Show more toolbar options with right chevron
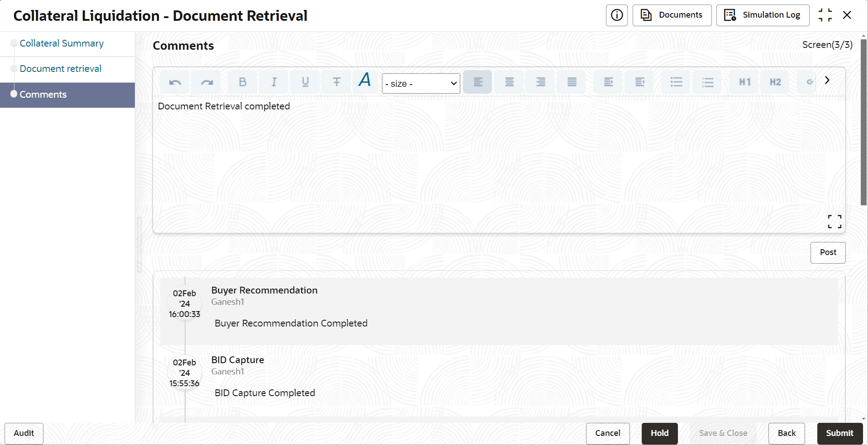868x445 pixels. click(827, 80)
